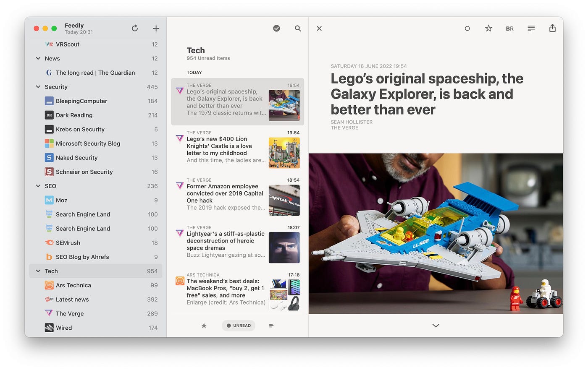Click Capital One hack thumbnail
588x370 pixels.
[284, 200]
